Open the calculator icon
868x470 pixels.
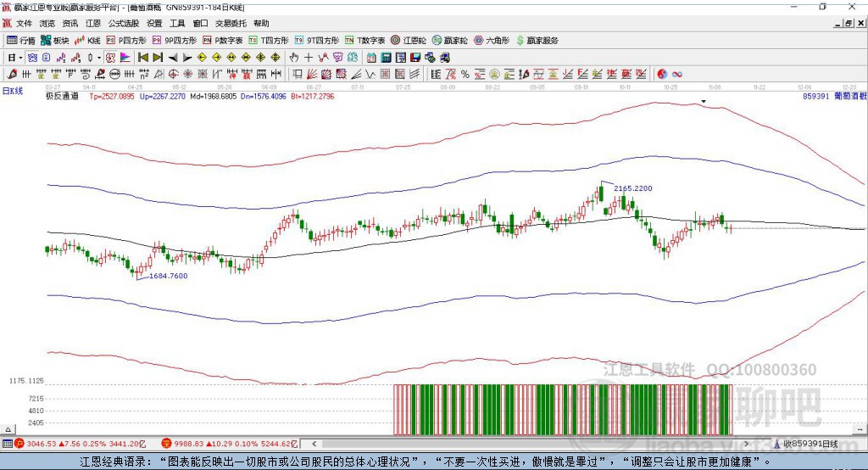coord(386,58)
